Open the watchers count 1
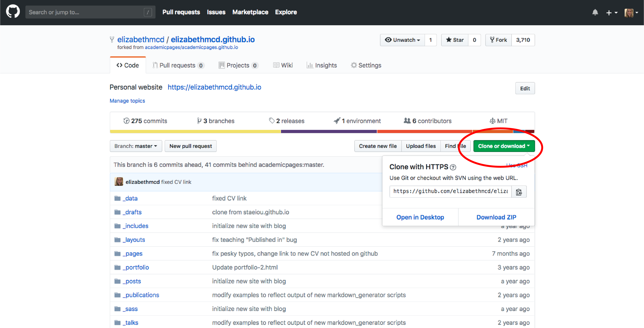Screen dimensions: 644x328 pos(430,40)
